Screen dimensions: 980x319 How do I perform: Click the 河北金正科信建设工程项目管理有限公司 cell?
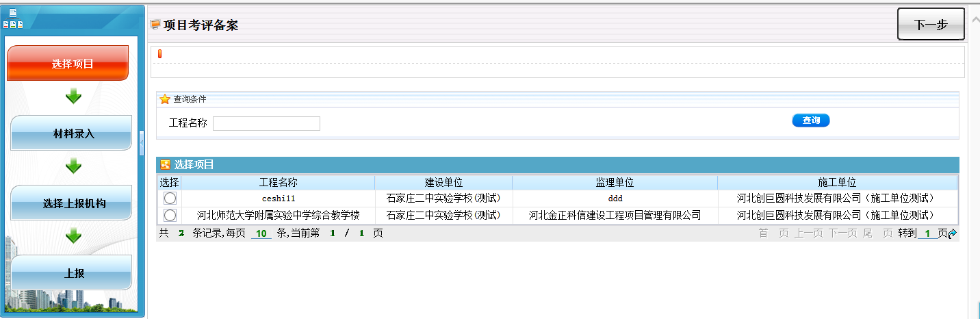[615, 215]
